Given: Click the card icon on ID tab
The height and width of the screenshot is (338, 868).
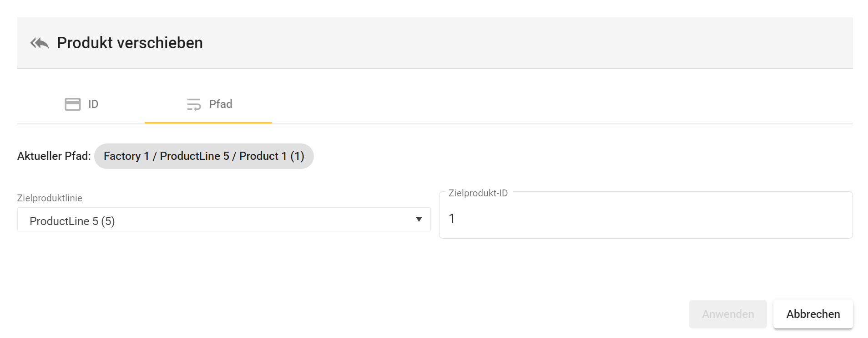Looking at the screenshot, I should 73,104.
